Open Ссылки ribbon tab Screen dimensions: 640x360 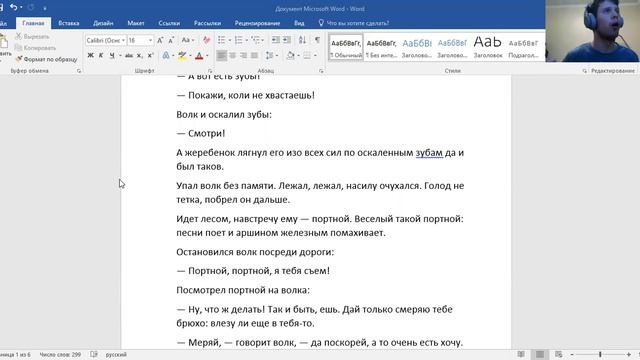pyautogui.click(x=169, y=23)
